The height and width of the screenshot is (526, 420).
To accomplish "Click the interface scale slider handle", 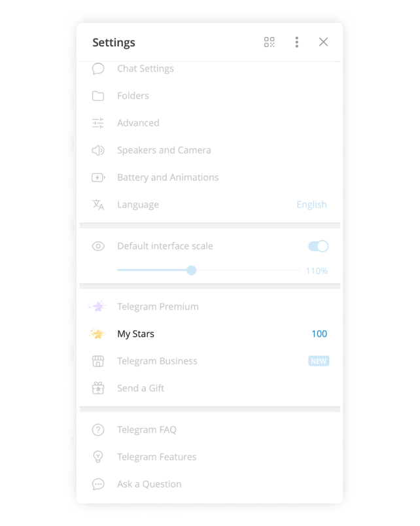I will point(191,270).
